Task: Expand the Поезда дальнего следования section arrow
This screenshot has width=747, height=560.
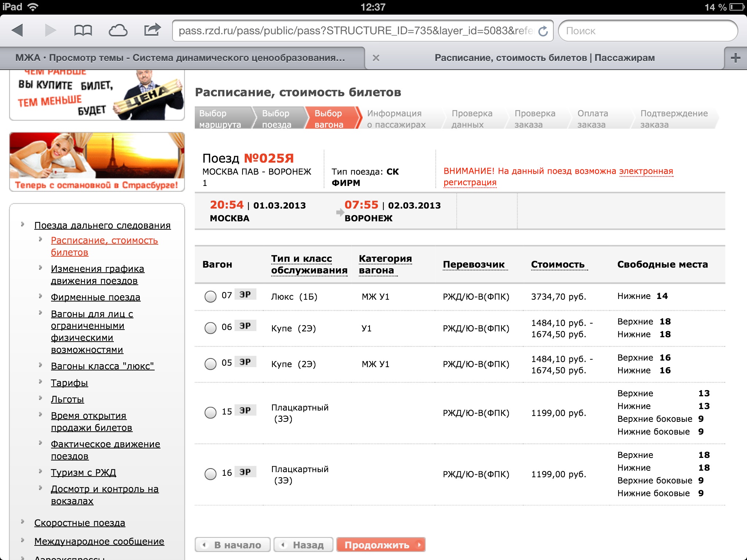Action: coord(23,224)
